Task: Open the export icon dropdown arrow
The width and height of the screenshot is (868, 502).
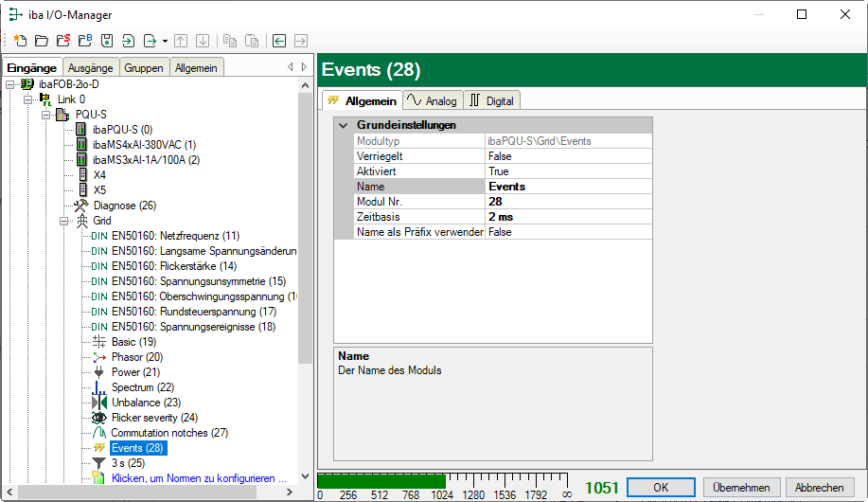Action: 165,41
